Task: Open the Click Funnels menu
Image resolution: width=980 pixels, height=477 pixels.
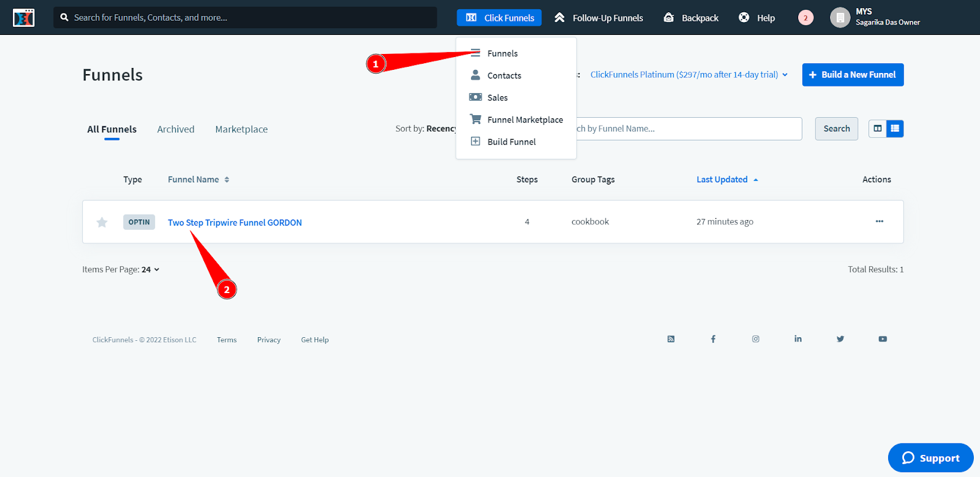Action: (499, 18)
